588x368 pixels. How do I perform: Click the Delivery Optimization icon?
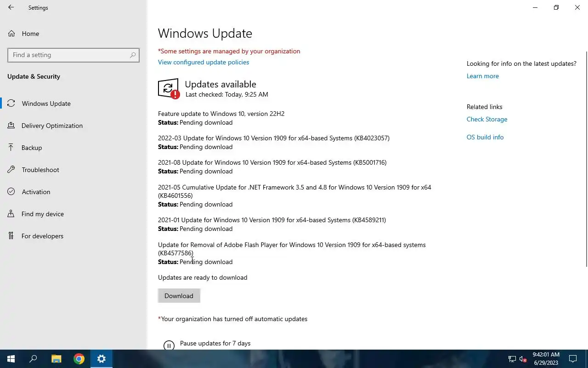click(x=11, y=125)
